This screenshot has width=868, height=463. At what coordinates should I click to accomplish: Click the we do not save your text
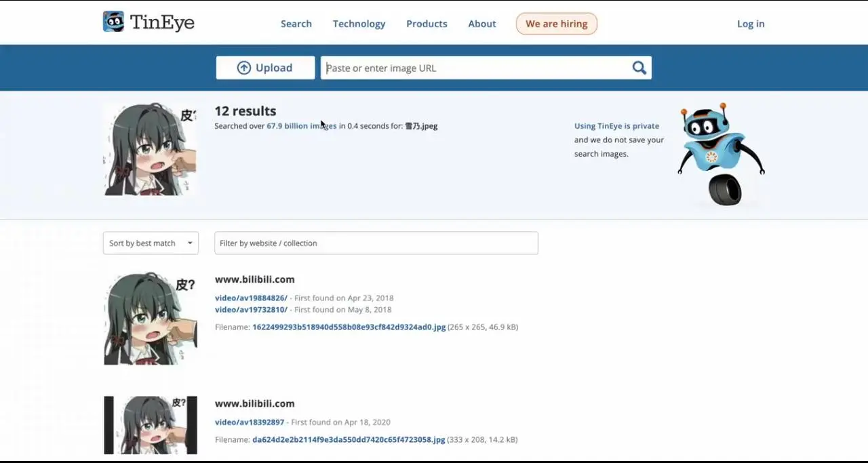coord(619,140)
